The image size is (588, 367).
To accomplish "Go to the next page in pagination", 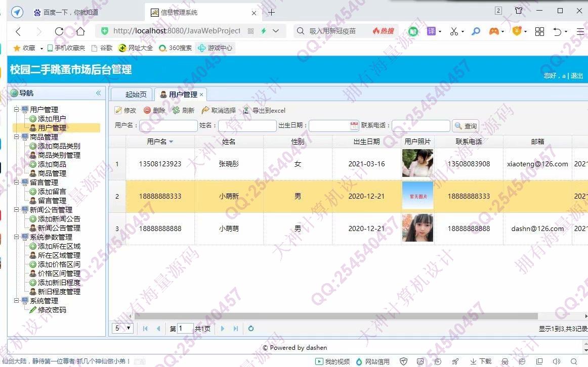I will click(x=223, y=329).
